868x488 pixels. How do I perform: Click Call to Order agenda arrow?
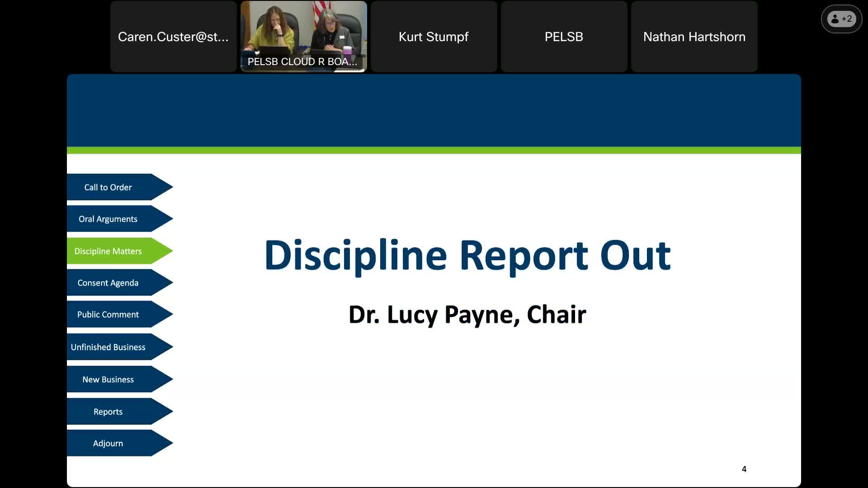[108, 187]
